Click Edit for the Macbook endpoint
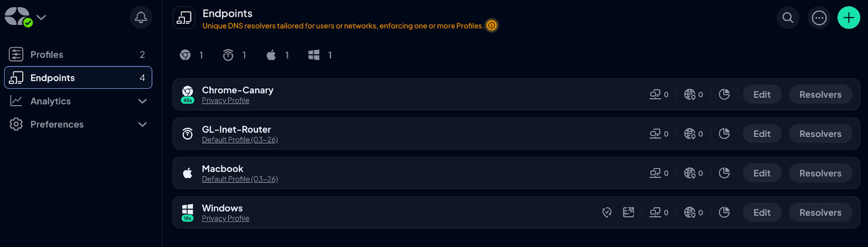Image resolution: width=868 pixels, height=247 pixels. pyautogui.click(x=762, y=173)
